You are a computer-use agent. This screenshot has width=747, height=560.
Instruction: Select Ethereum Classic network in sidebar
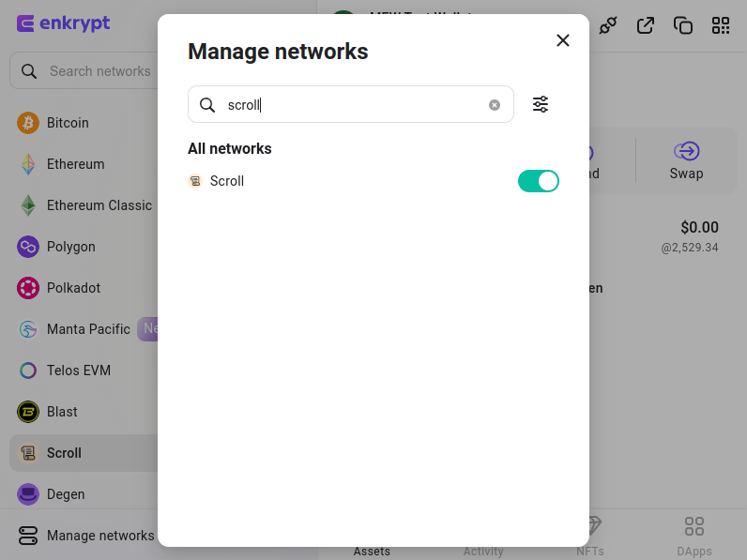pos(84,205)
